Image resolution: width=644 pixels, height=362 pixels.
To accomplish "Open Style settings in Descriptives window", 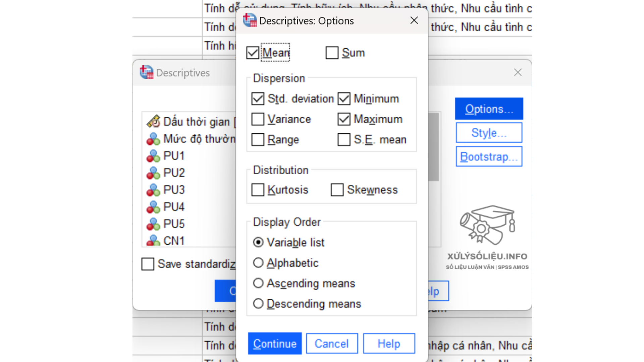I will [x=489, y=133].
